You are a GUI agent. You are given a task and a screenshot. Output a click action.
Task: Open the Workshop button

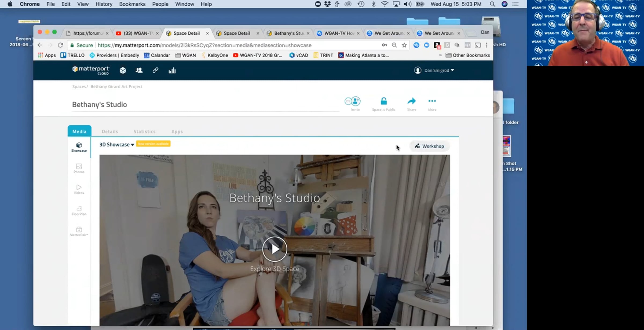coord(429,146)
